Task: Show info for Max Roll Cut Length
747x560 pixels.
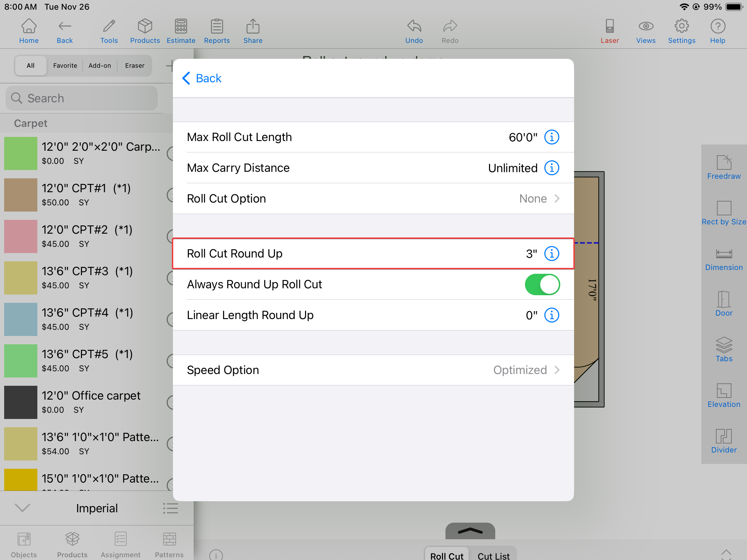Action: coord(552,137)
